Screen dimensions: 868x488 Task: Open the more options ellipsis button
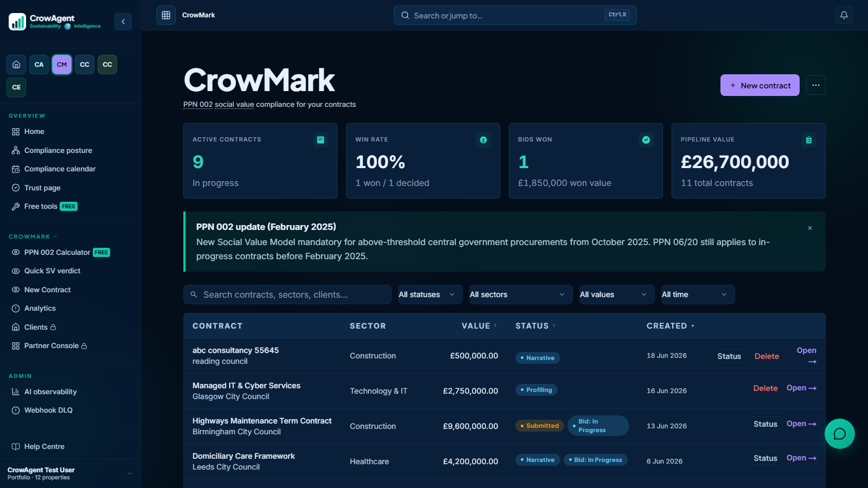pos(816,85)
